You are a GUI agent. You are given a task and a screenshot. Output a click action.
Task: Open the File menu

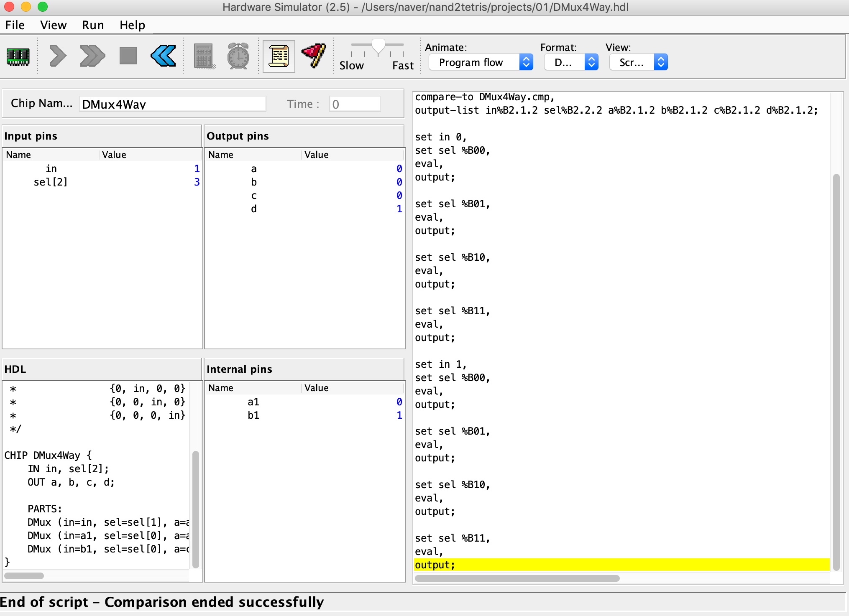[x=15, y=25]
